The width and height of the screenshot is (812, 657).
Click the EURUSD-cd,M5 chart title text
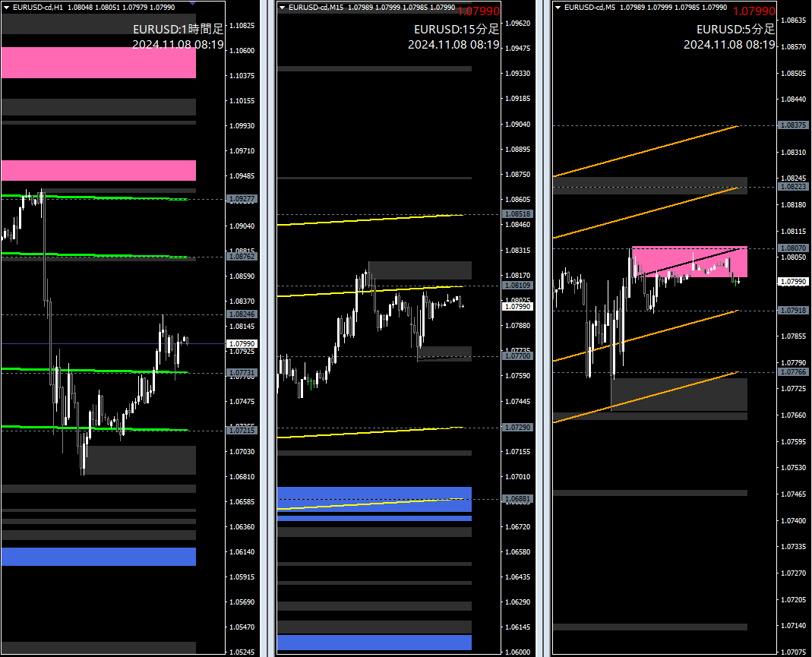(x=646, y=8)
